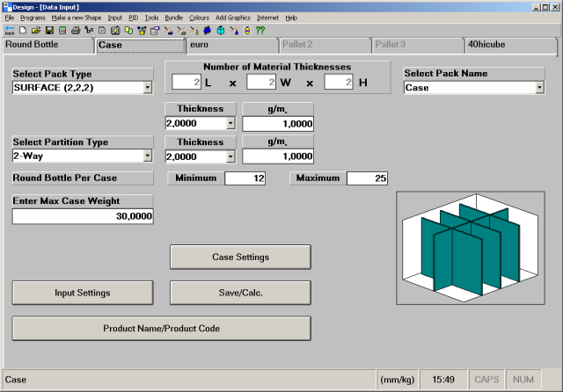Select the Case tab
This screenshot has width=563, height=392.
141,45
